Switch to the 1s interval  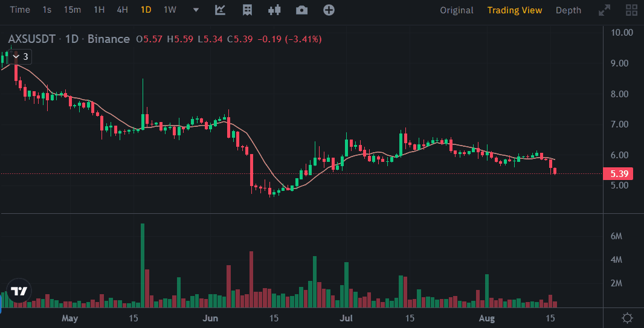point(47,10)
